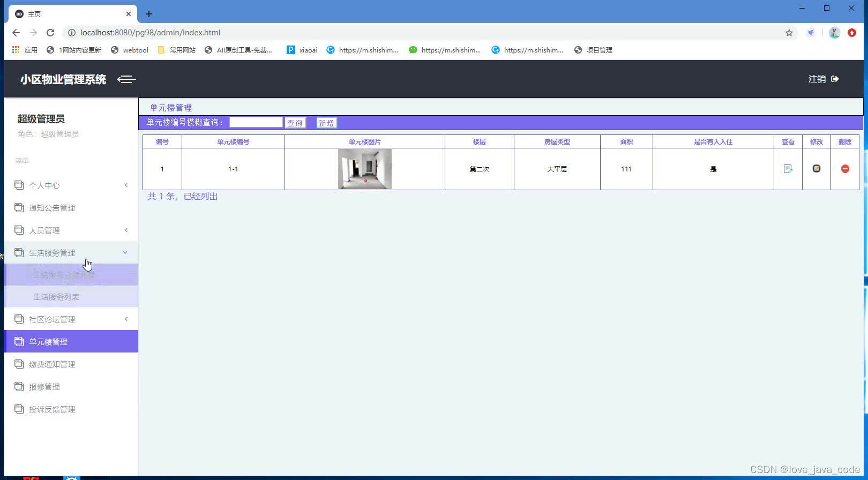The height and width of the screenshot is (480, 868).
Task: Click the 报修管理 sidebar icon
Action: (19, 387)
